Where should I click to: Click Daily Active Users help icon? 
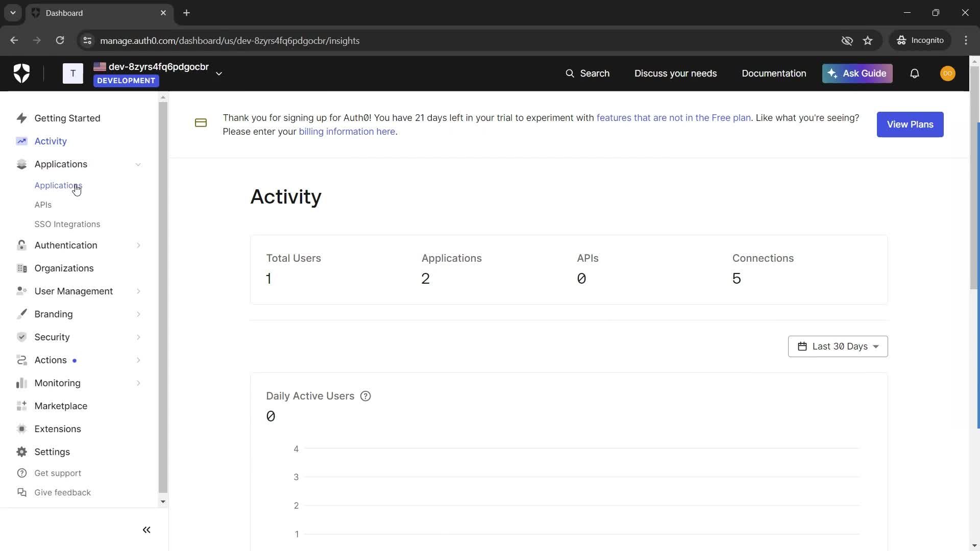click(x=365, y=396)
